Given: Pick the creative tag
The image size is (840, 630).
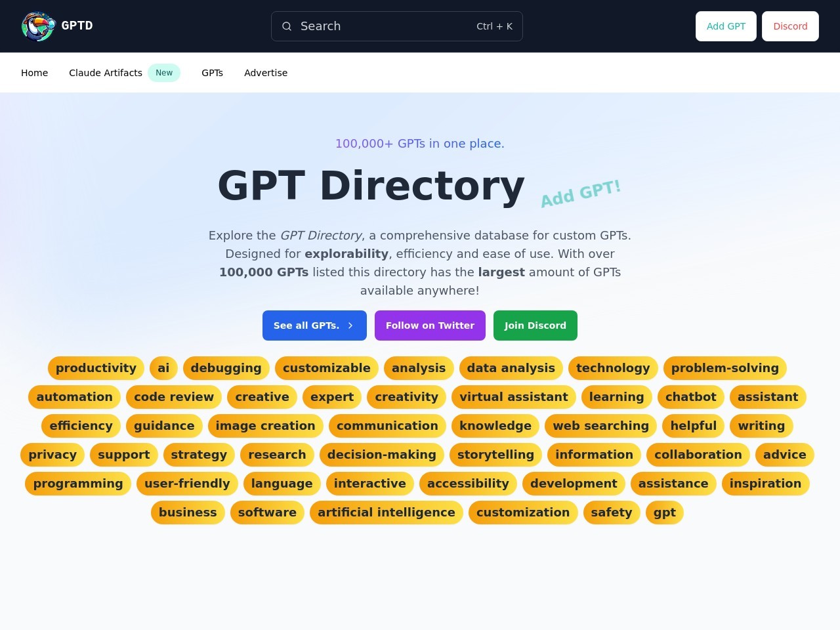Looking at the screenshot, I should [x=262, y=397].
